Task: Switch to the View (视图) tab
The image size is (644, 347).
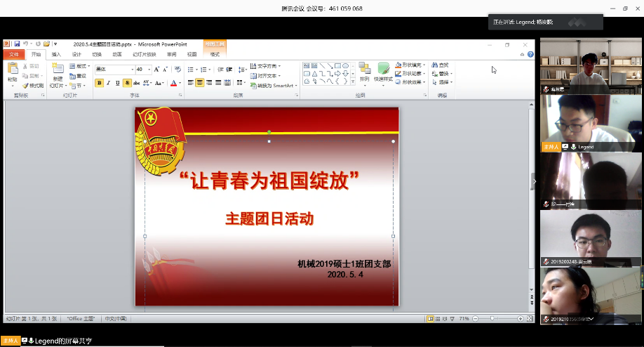Action: coord(192,54)
